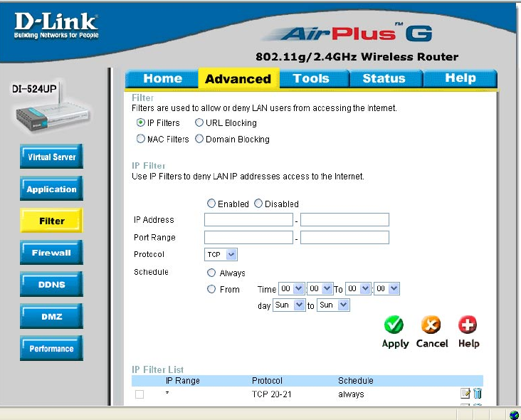The image size is (521, 420).
Task: Select the MAC Filters option
Action: coord(140,139)
